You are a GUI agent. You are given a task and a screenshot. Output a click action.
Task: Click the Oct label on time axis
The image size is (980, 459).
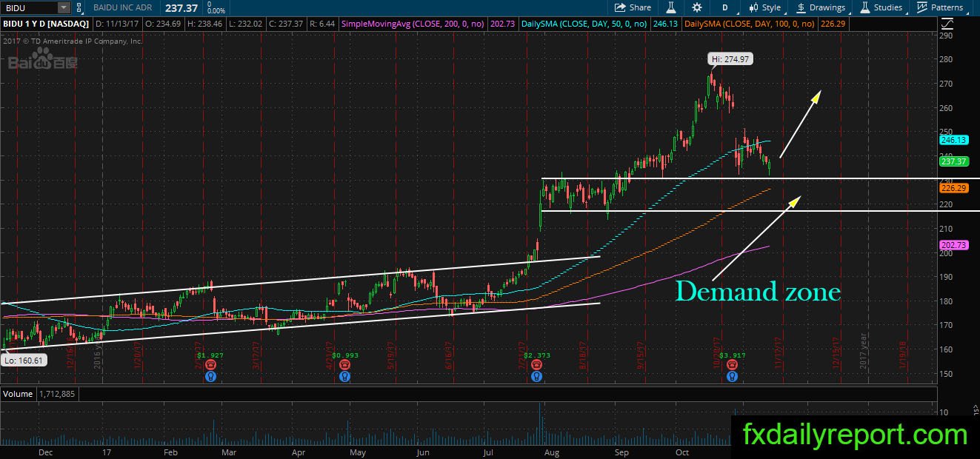682,452
